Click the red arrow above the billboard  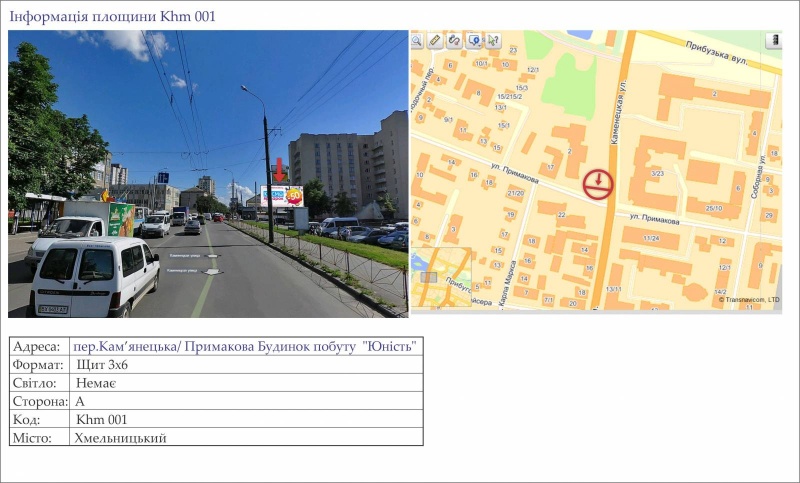[279, 169]
